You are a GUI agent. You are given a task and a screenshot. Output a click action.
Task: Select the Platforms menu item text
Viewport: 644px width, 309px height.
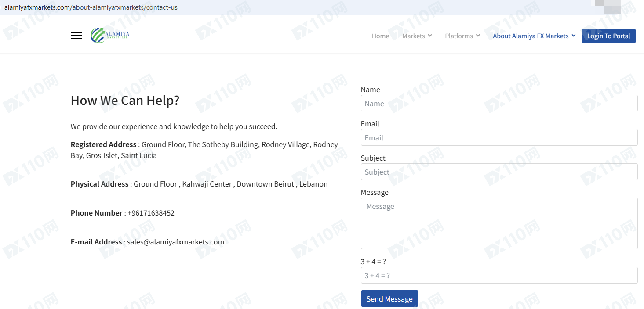(458, 36)
